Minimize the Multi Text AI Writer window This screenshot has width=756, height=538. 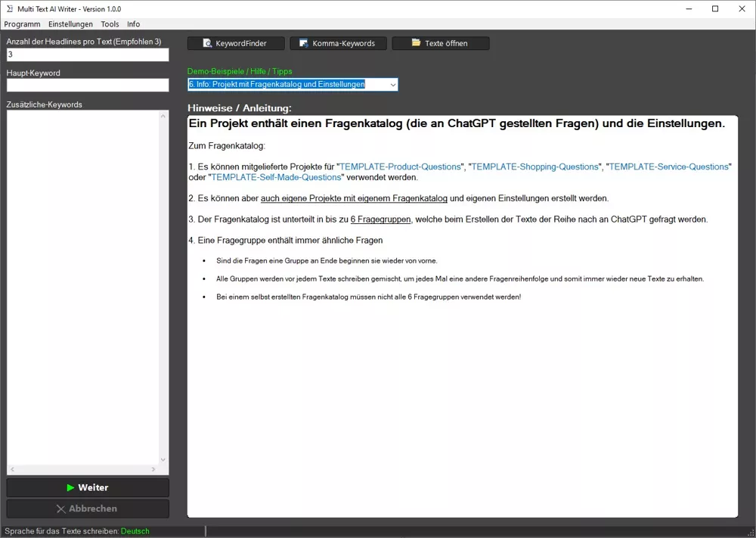[x=689, y=8]
